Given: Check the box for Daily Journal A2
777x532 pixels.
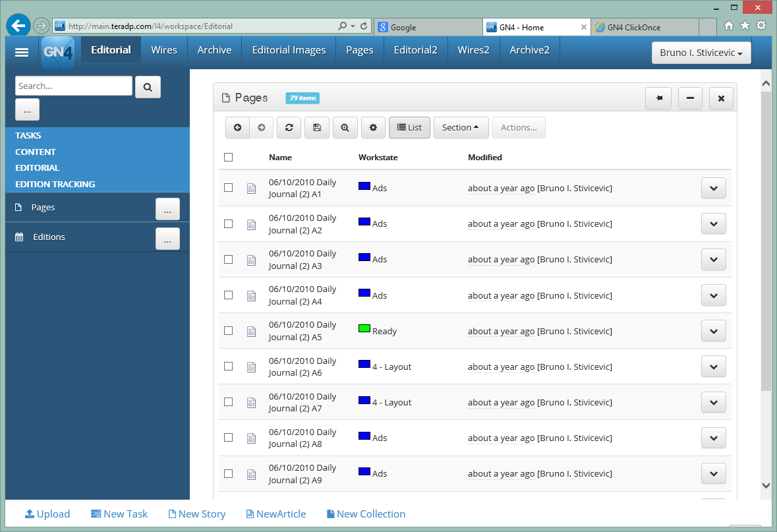Looking at the screenshot, I should tap(229, 223).
